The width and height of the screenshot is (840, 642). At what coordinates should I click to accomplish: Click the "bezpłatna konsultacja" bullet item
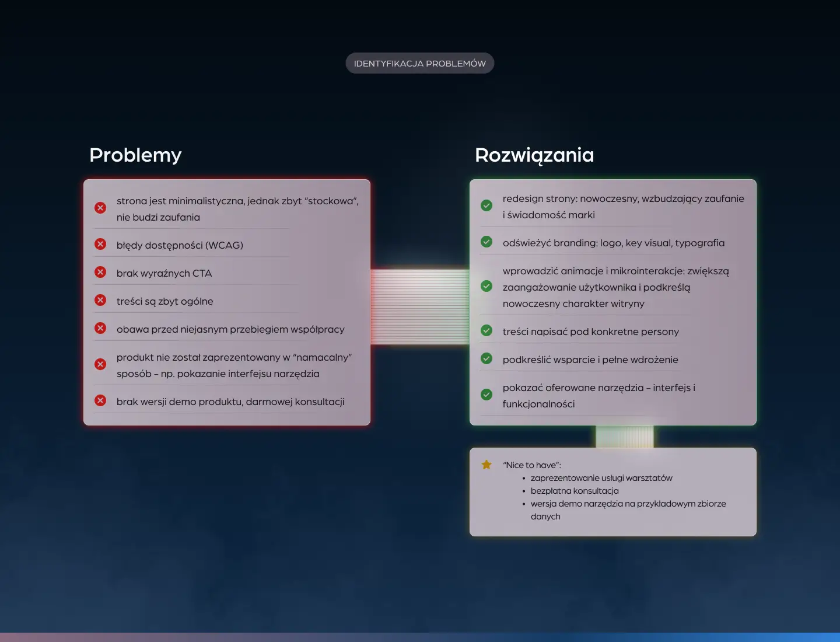coord(575,491)
